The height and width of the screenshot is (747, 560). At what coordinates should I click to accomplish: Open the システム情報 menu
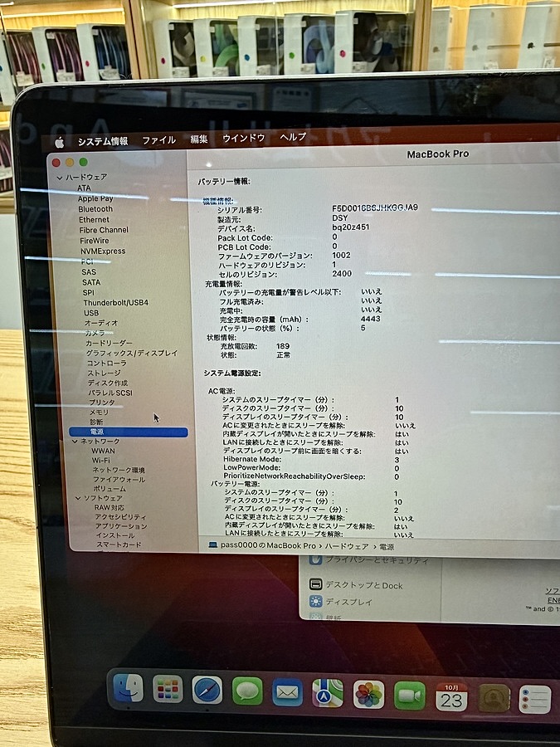point(103,141)
